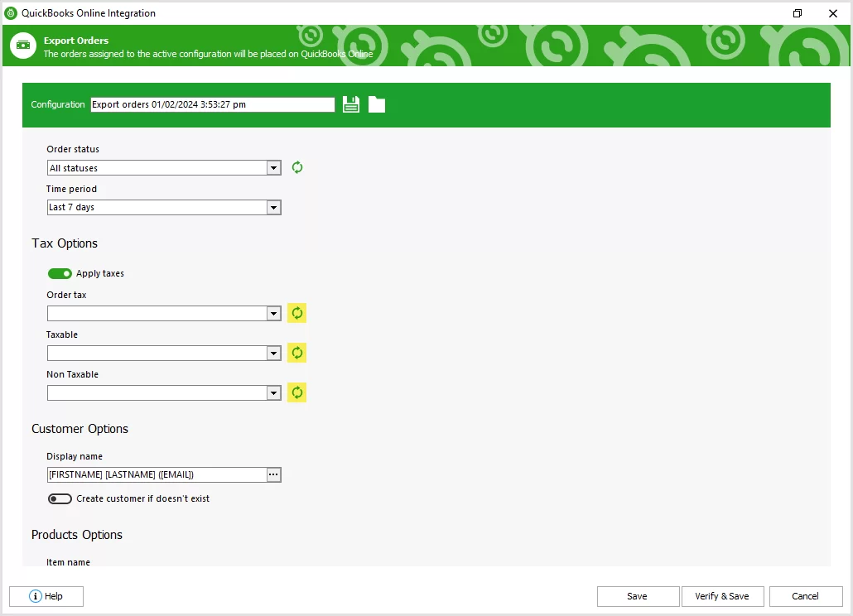
Task: Click the Save button
Action: [638, 596]
